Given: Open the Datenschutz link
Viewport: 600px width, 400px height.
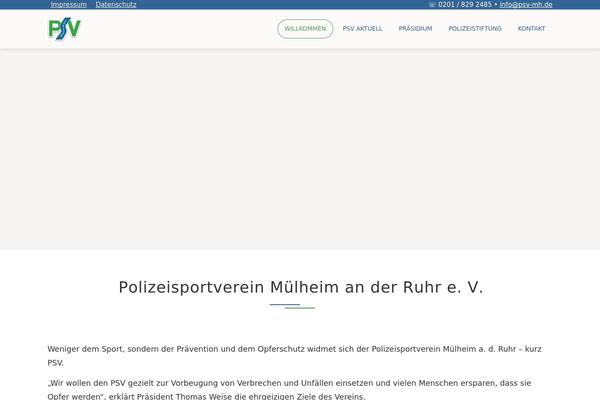Looking at the screenshot, I should [x=116, y=5].
